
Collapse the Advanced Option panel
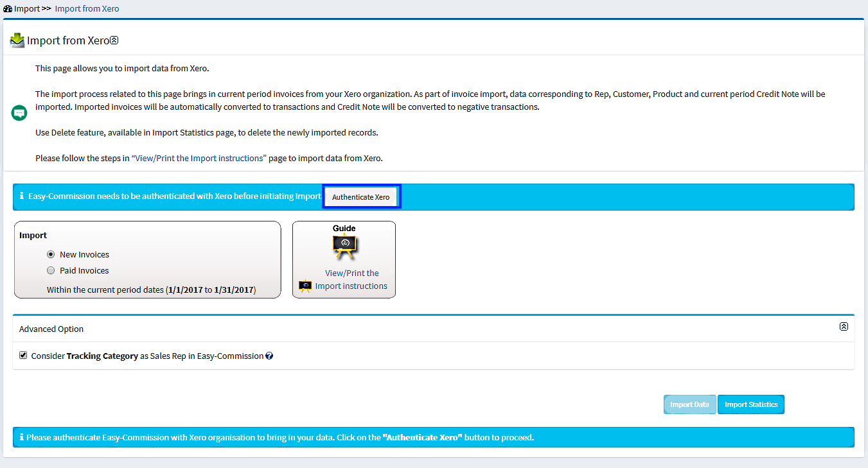point(844,326)
